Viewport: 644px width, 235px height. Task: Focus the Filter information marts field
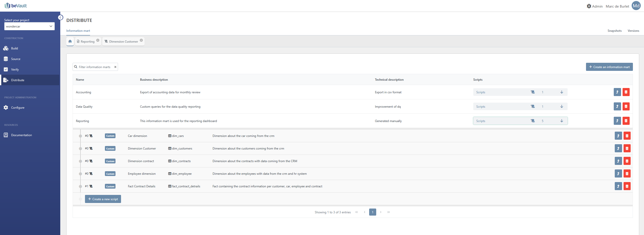(x=95, y=67)
